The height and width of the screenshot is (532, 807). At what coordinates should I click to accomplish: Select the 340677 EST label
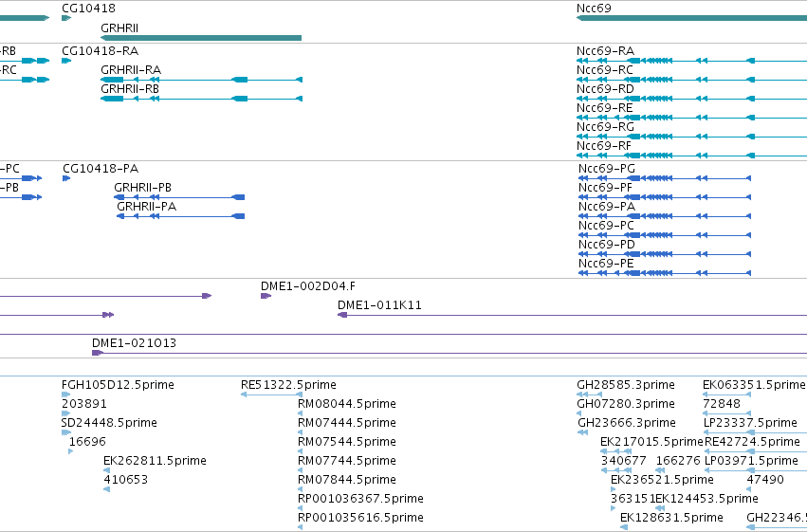click(x=624, y=461)
